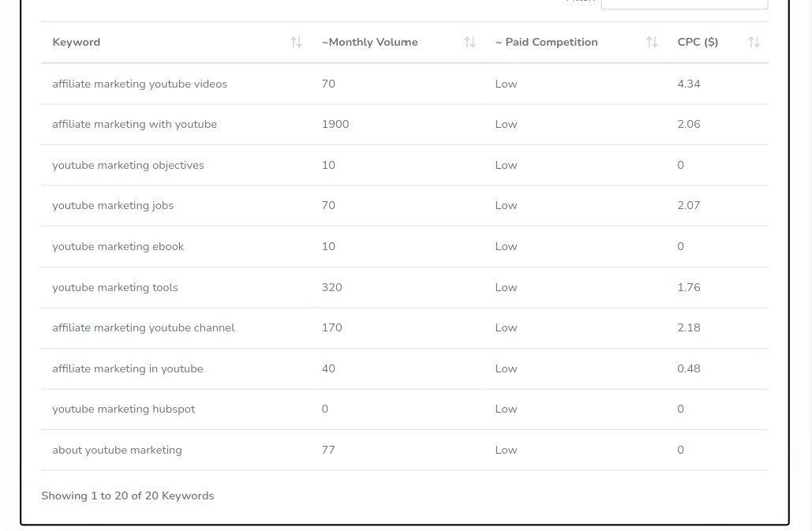Image resolution: width=812 pixels, height=531 pixels.
Task: Click the 320 monthly volume value
Action: [331, 287]
